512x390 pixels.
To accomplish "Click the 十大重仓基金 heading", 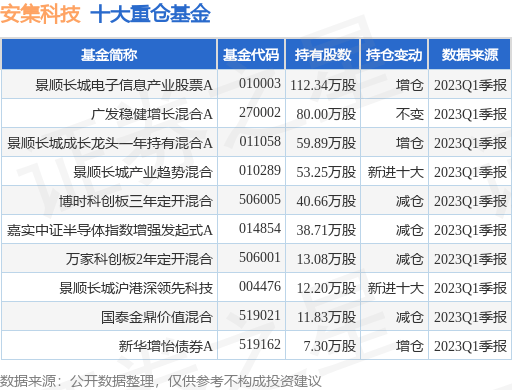I will pos(150,14).
